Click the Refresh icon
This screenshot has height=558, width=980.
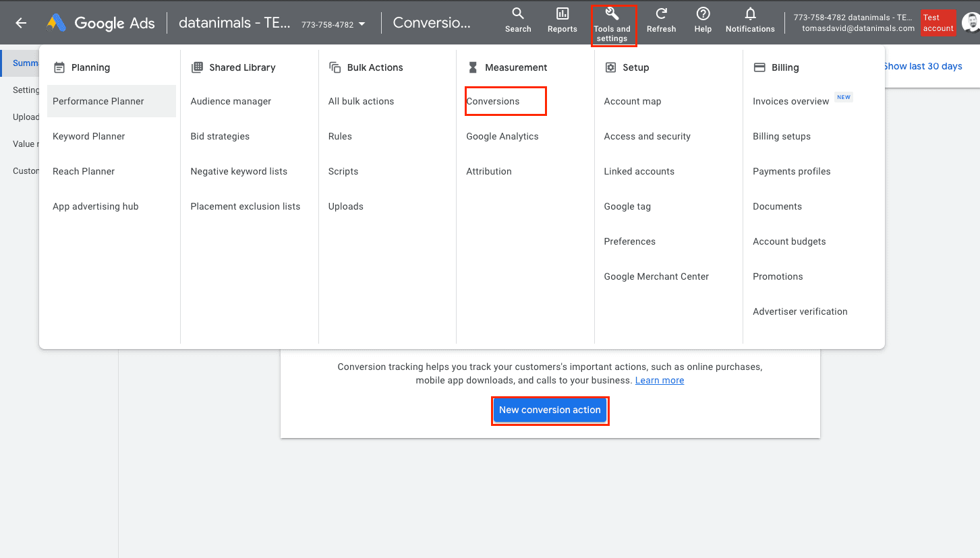point(661,13)
